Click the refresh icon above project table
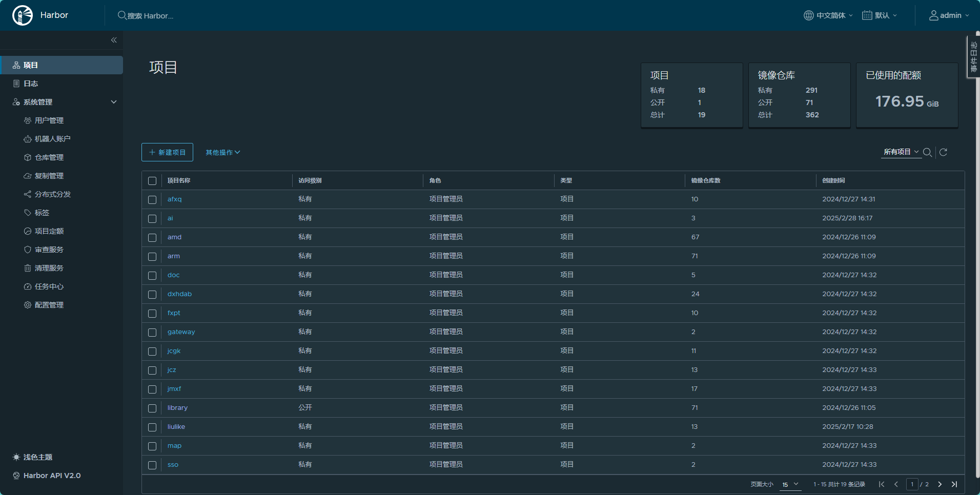The height and width of the screenshot is (495, 980). [943, 152]
